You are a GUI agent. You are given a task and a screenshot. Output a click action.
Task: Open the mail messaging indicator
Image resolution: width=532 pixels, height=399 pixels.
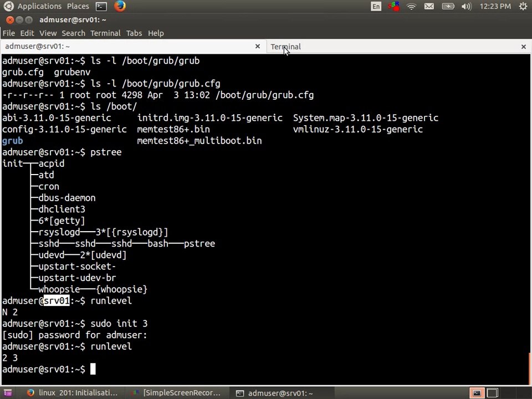click(x=429, y=7)
